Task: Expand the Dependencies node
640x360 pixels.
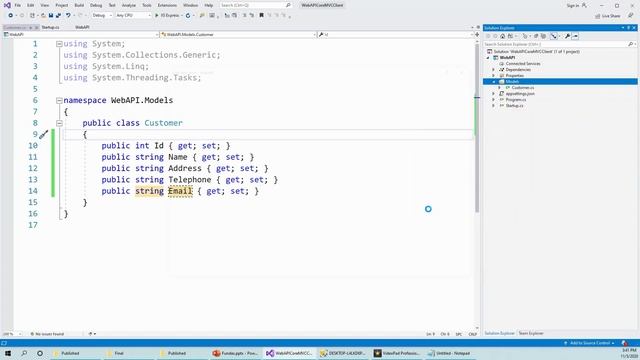Action: tap(493, 70)
